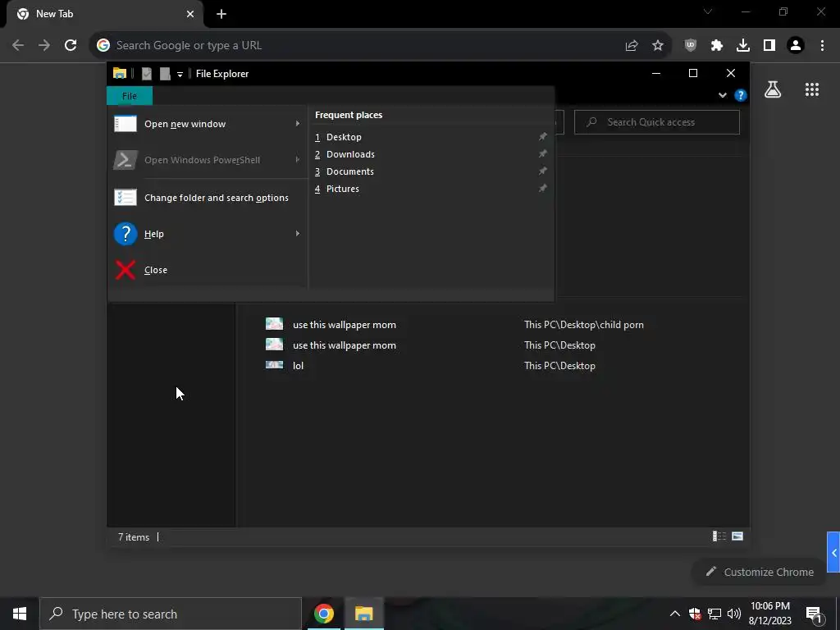The width and height of the screenshot is (840, 630).
Task: Switch to large thumbnails view in status bar
Action: point(737,536)
